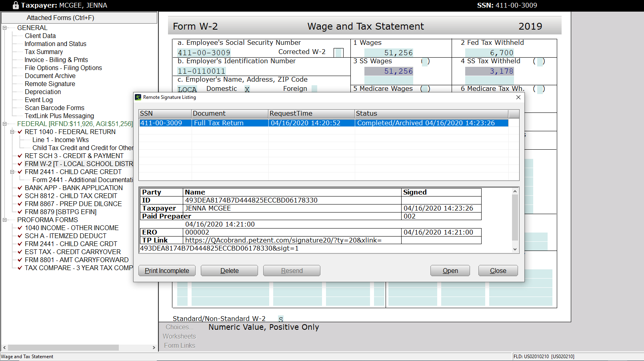The image size is (644, 361).
Task: Click the down arrow in signature details scrollbar
Action: tap(515, 249)
